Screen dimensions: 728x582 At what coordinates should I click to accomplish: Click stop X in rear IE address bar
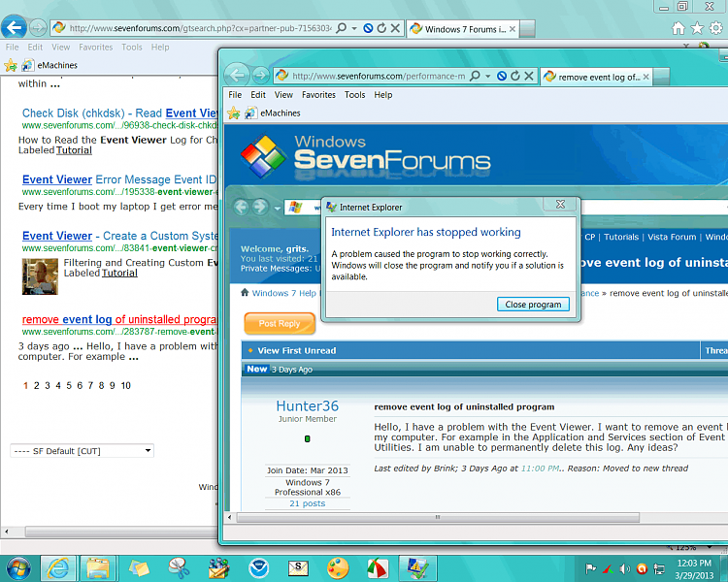395,28
